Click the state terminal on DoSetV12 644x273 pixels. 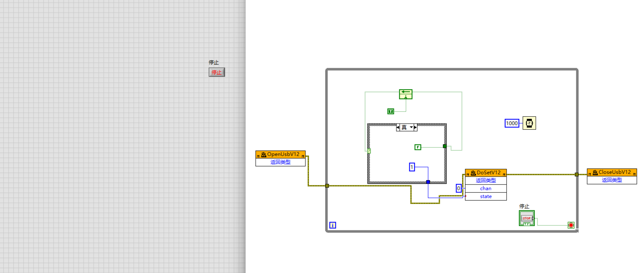coord(486,196)
